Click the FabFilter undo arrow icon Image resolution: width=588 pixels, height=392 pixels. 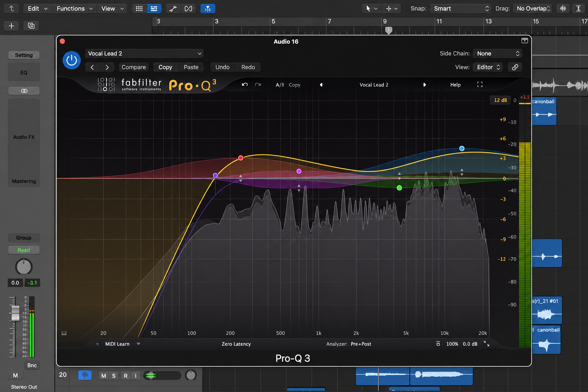coord(245,85)
